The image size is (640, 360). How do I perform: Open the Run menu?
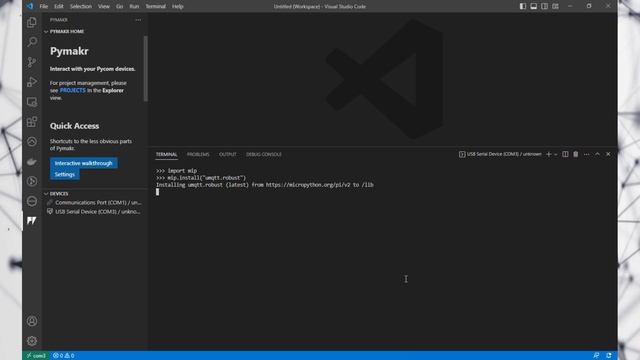(x=134, y=6)
